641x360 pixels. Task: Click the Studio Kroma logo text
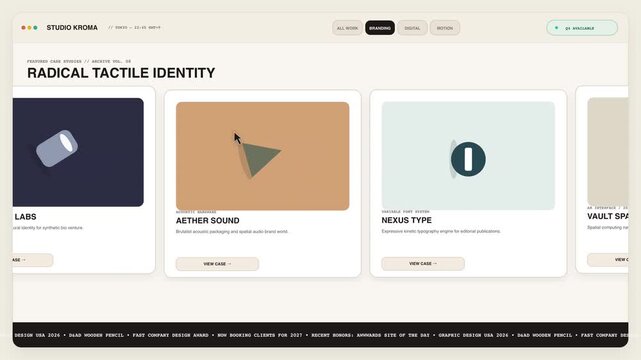72,28
